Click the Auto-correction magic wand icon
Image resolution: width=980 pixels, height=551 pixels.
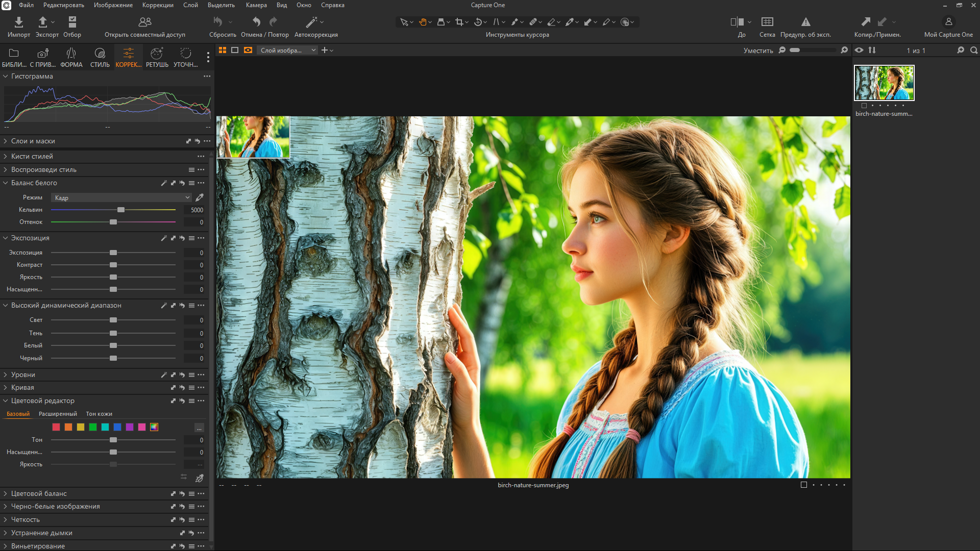point(311,22)
